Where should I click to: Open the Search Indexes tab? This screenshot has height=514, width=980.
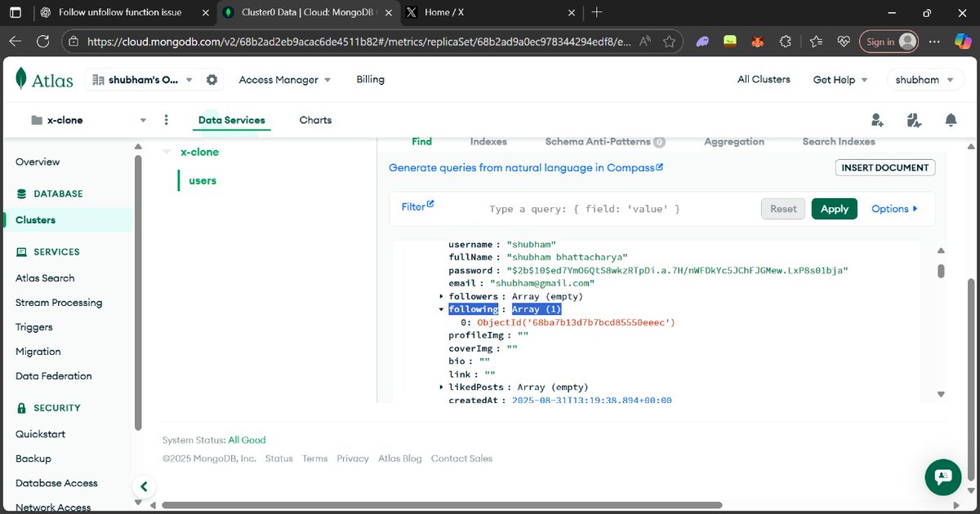(839, 141)
